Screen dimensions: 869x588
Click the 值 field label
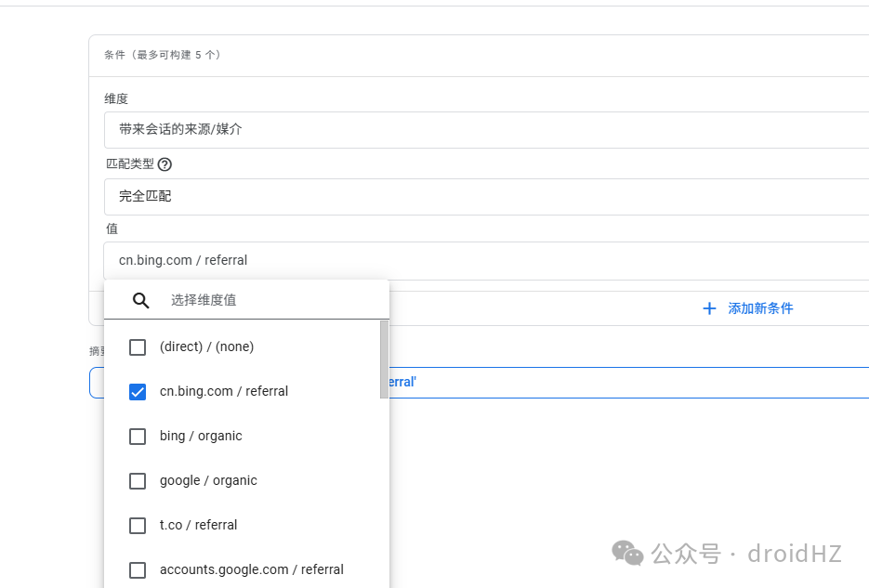point(112,229)
